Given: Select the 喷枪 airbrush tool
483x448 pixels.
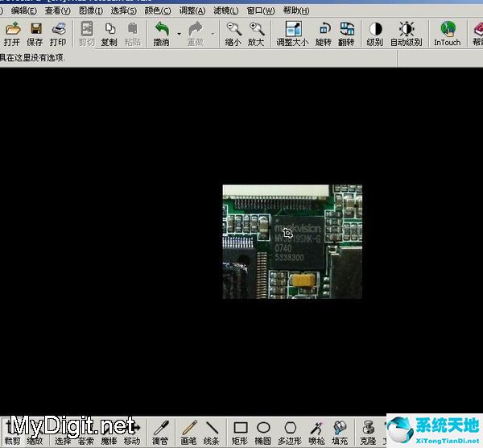Looking at the screenshot, I should click(316, 433).
